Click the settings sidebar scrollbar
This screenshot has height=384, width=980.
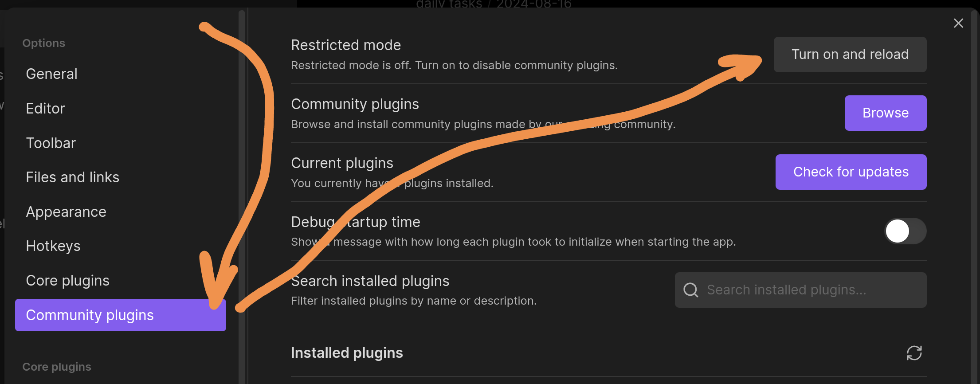pos(241,177)
